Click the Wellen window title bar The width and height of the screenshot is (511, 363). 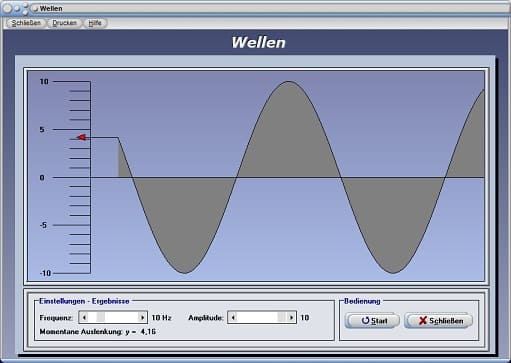click(x=255, y=8)
